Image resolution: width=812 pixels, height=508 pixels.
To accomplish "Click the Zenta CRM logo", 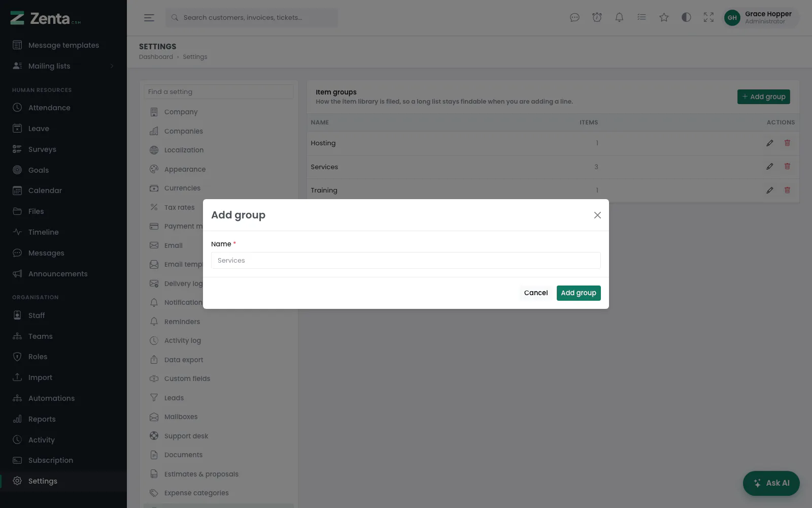I will (x=46, y=18).
